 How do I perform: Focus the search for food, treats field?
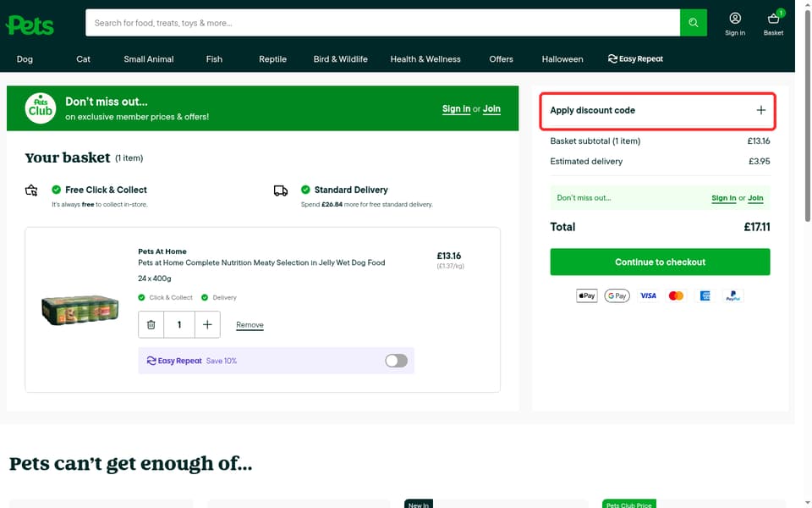pos(382,23)
